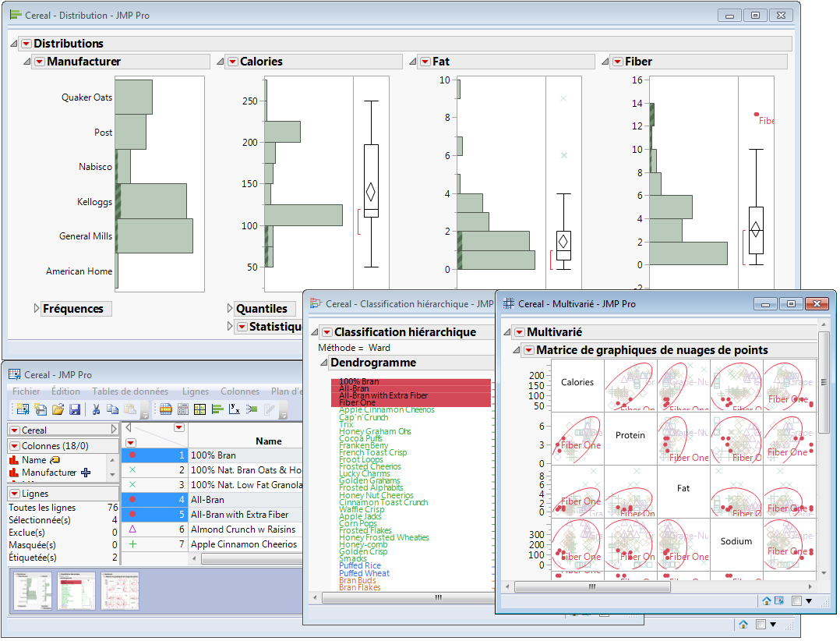Viewport: 840px width, 641px height.
Task: Click the Open folder icon in the toolbar
Action: click(x=58, y=409)
